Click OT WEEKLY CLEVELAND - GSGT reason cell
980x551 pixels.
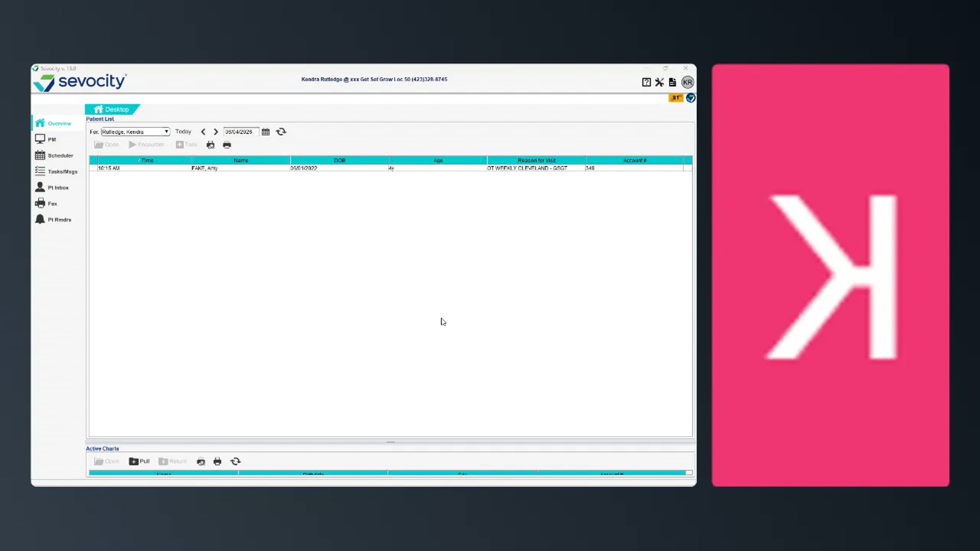coord(536,168)
